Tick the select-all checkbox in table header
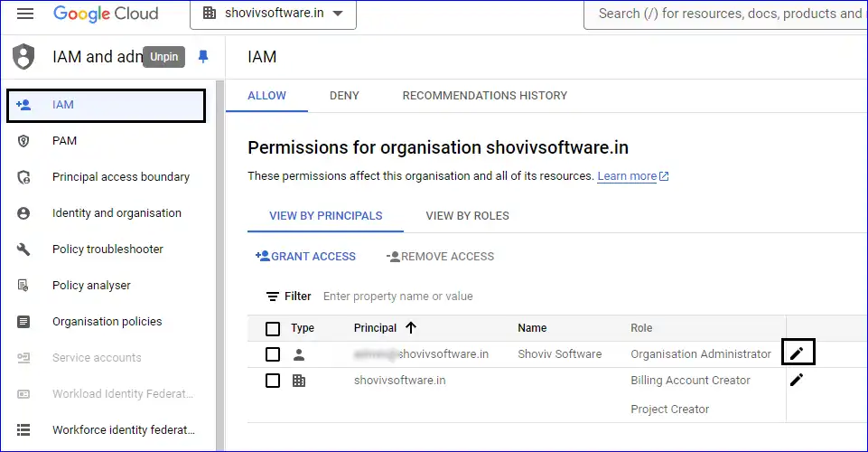The image size is (868, 452). pyautogui.click(x=273, y=328)
